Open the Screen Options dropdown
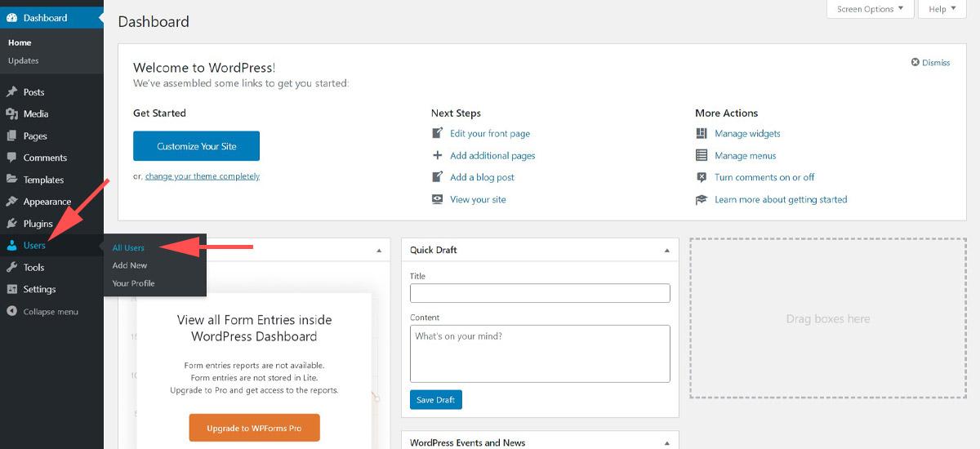The width and height of the screenshot is (980, 449). (870, 9)
